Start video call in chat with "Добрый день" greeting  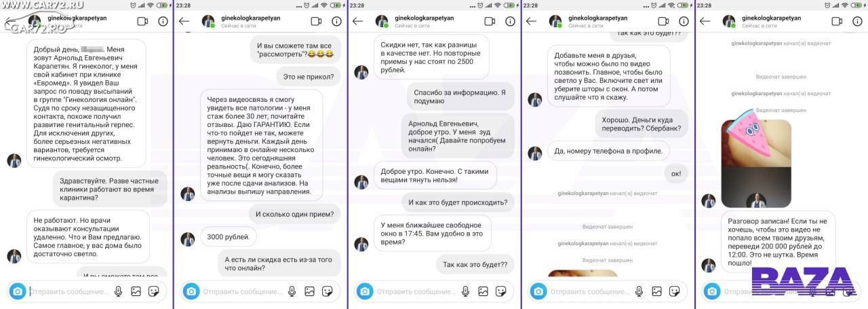(x=142, y=21)
